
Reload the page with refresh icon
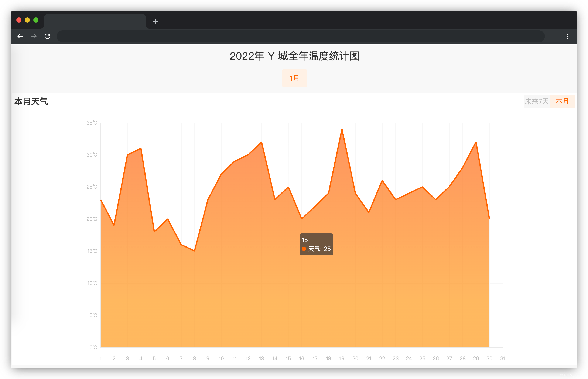click(x=47, y=36)
